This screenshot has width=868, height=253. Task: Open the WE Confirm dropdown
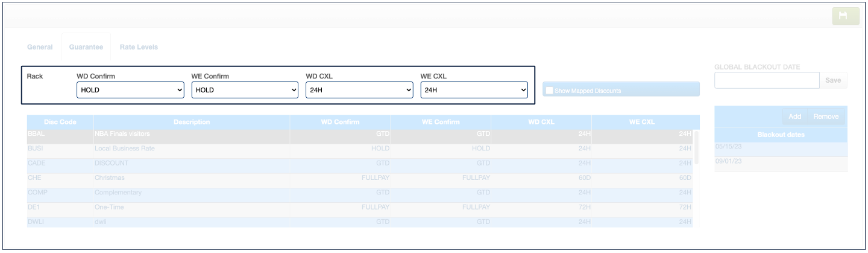click(245, 90)
